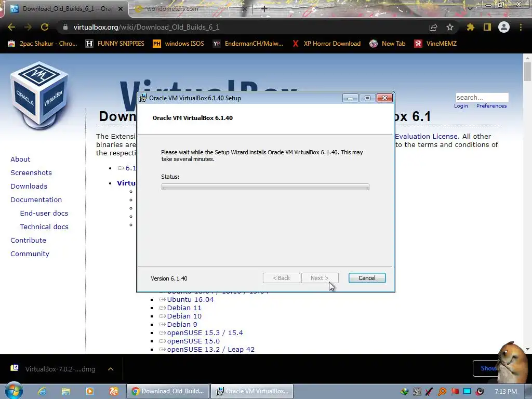Open the media player taskbar icon
The image size is (532, 399).
point(89,391)
